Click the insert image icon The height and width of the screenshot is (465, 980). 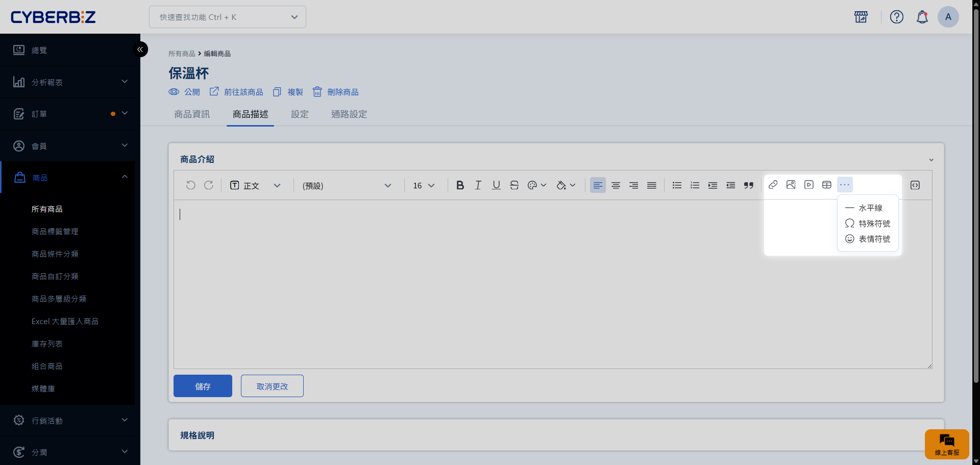[x=791, y=185]
